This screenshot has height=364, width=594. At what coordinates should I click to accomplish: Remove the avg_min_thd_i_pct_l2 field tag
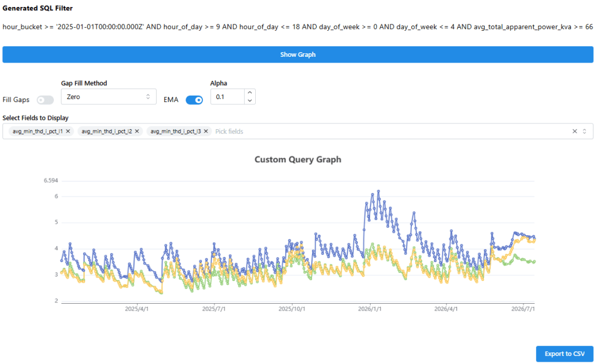[x=137, y=132]
